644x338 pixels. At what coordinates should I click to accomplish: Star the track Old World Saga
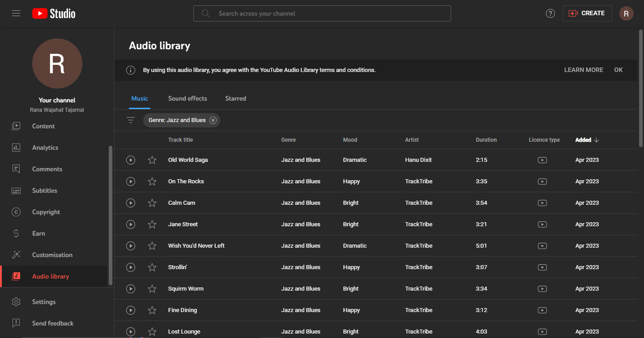pyautogui.click(x=152, y=160)
